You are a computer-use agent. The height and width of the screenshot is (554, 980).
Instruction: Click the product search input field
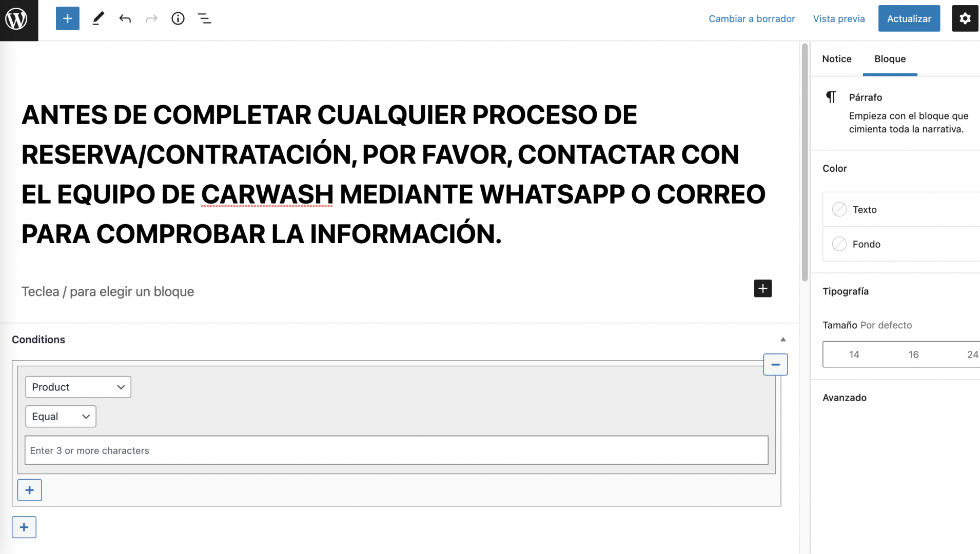tap(396, 450)
